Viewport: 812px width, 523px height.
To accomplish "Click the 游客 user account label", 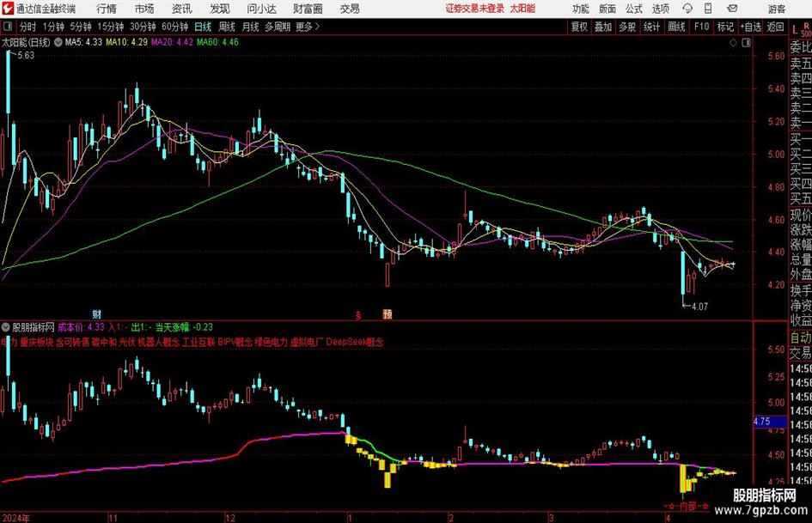I will click(x=777, y=9).
